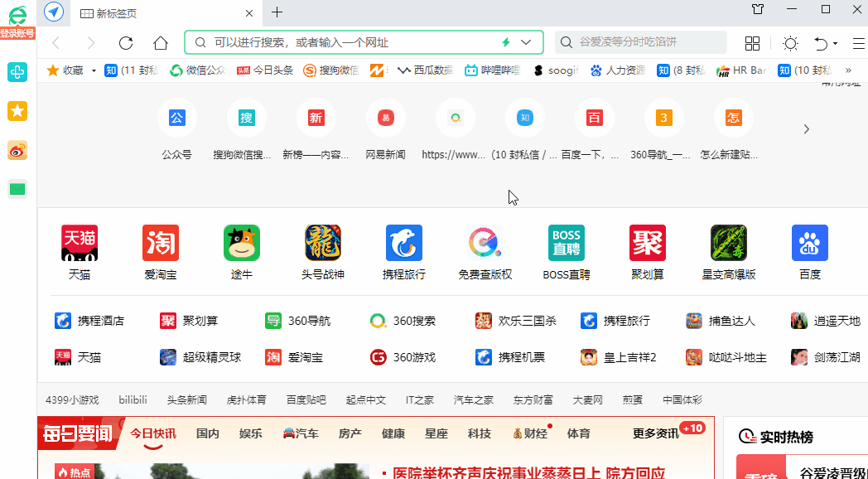Viewport: 868px width, 479px height.
Task: Open the IT之家 text link
Action: click(420, 399)
